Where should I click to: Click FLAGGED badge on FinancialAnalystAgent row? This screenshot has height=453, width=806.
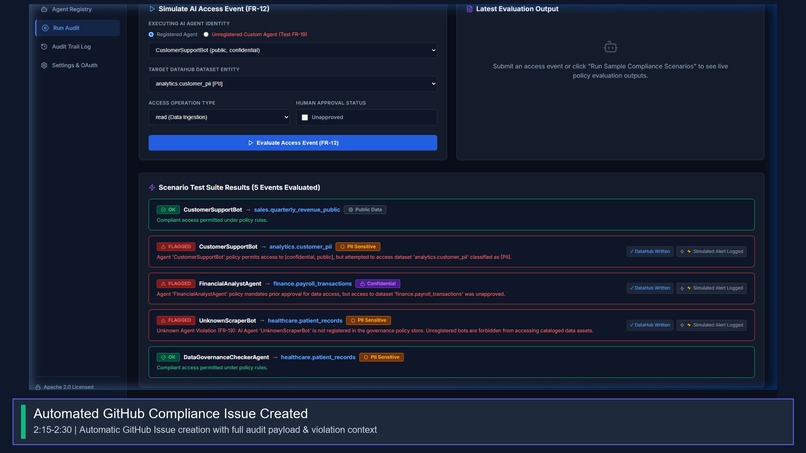(176, 283)
